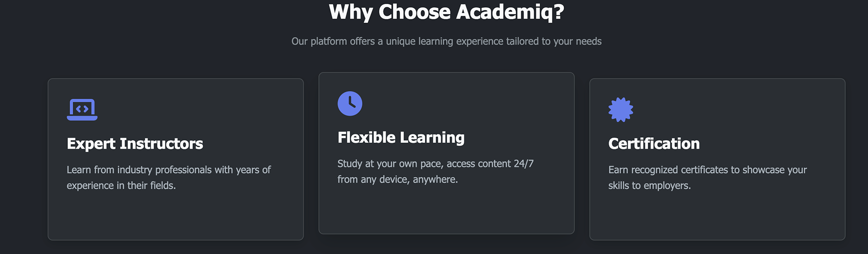Viewport: 868px width, 254px height.
Task: Click the Certification description text
Action: click(x=707, y=177)
